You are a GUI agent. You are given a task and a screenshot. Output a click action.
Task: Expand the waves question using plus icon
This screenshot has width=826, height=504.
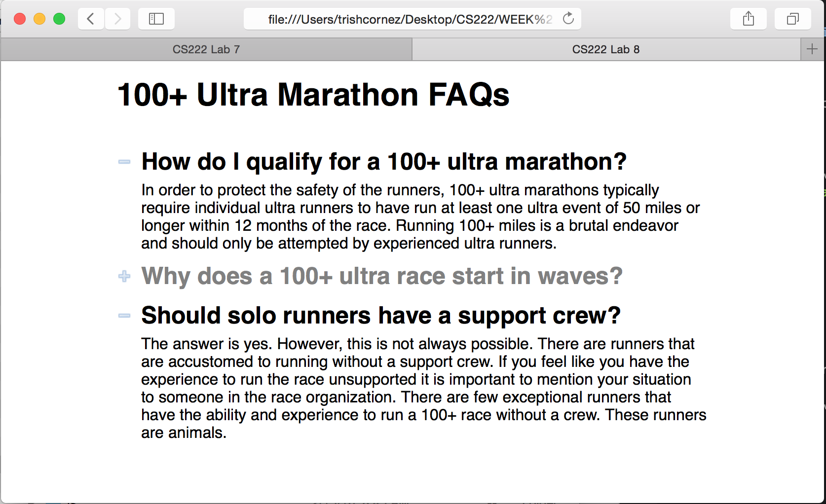124,276
